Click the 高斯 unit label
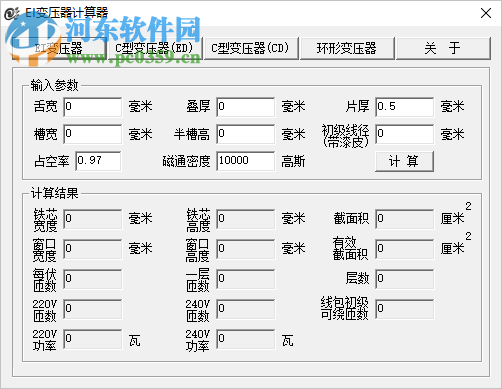 293,162
